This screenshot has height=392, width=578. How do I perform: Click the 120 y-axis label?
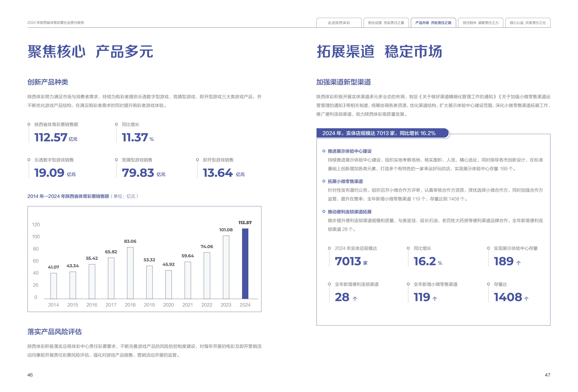coord(36,224)
